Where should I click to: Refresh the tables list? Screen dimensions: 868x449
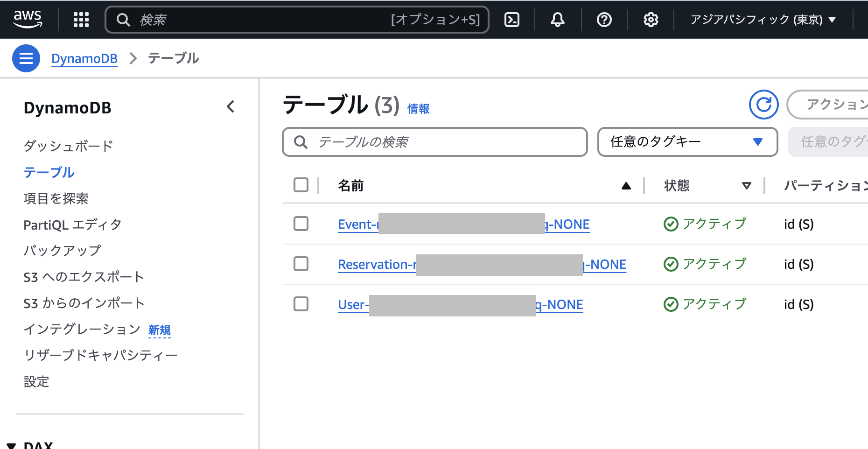pos(764,105)
